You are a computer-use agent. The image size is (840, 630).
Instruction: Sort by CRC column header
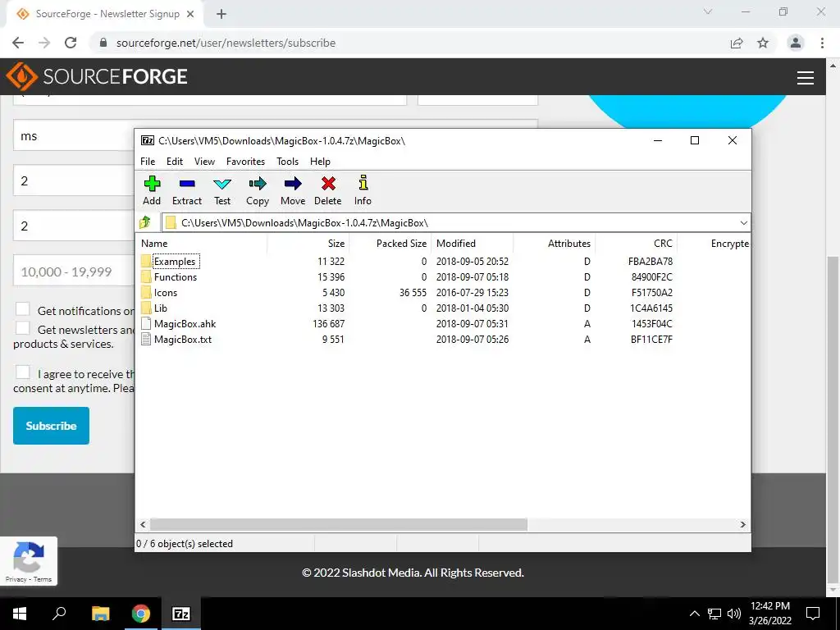coord(636,243)
